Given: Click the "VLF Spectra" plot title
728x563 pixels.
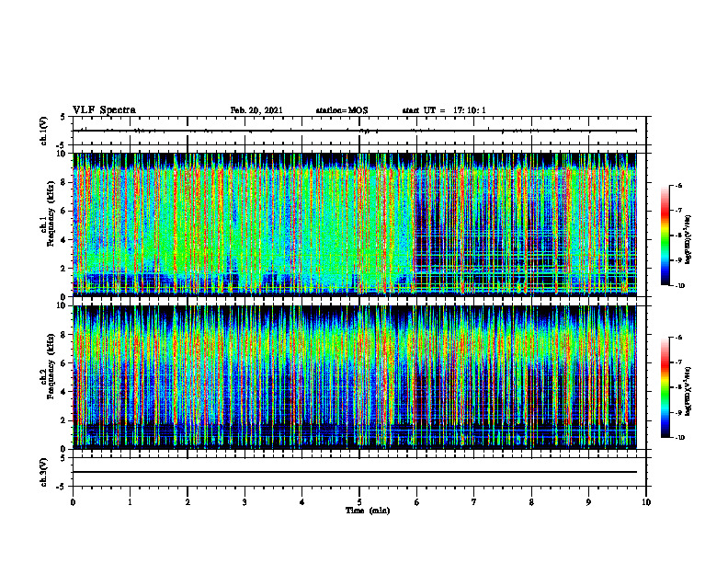Looking at the screenshot, I should click(x=104, y=110).
